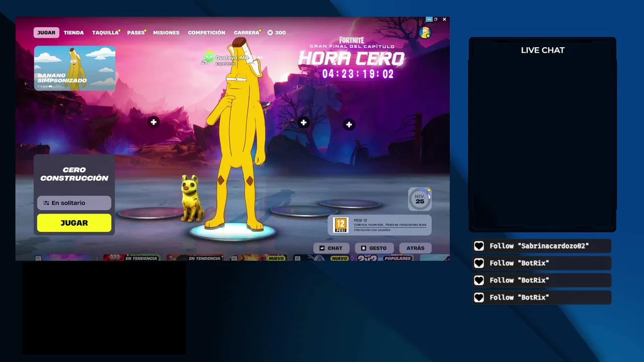This screenshot has height=362, width=644.
Task: Open the JUGAR tab
Action: [x=46, y=33]
